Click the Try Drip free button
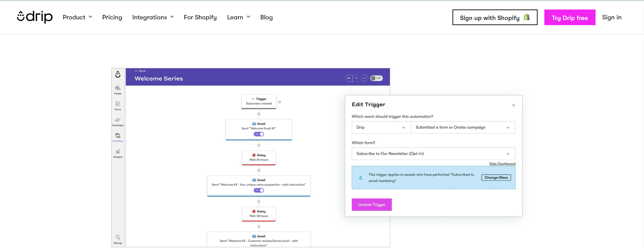 [x=569, y=18]
